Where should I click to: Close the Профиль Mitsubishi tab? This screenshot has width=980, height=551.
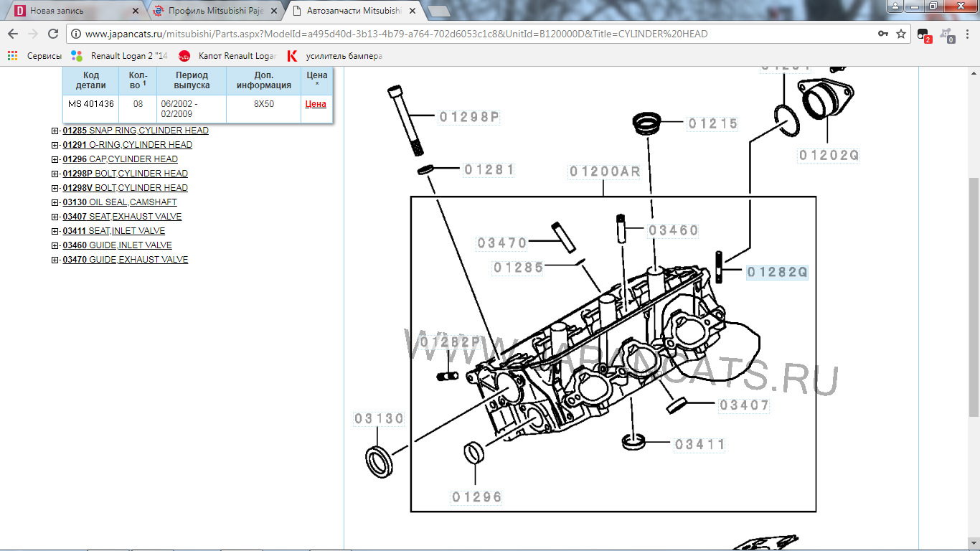click(273, 11)
